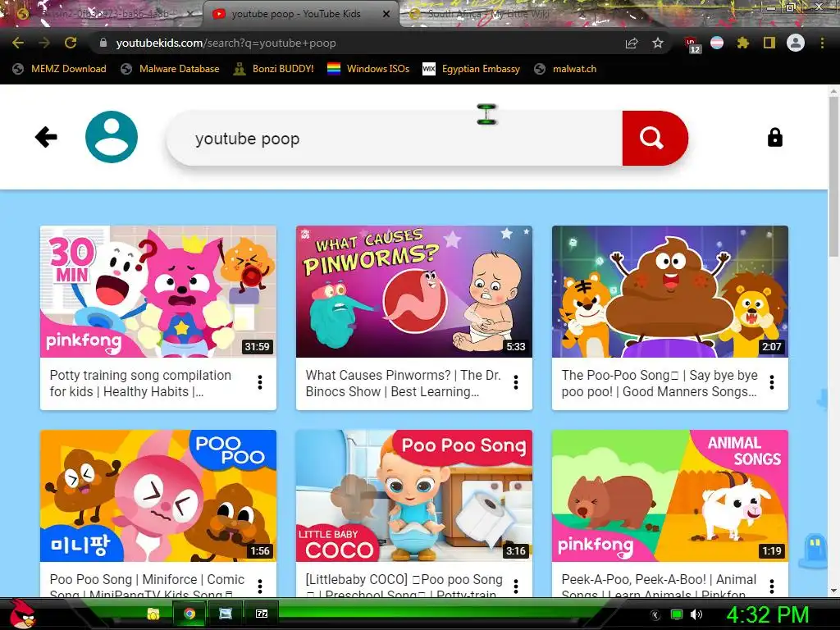Bookmark this page with the star icon
Viewport: 840px width, 630px height.
658,43
